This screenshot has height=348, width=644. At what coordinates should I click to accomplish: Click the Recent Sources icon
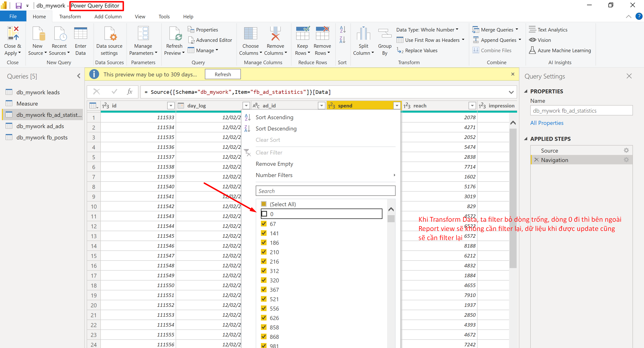tap(60, 33)
